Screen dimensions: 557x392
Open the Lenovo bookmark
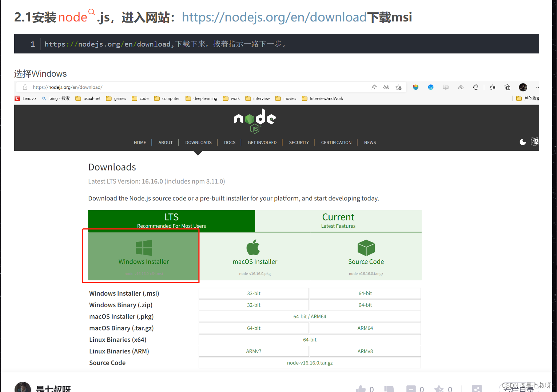click(25, 99)
